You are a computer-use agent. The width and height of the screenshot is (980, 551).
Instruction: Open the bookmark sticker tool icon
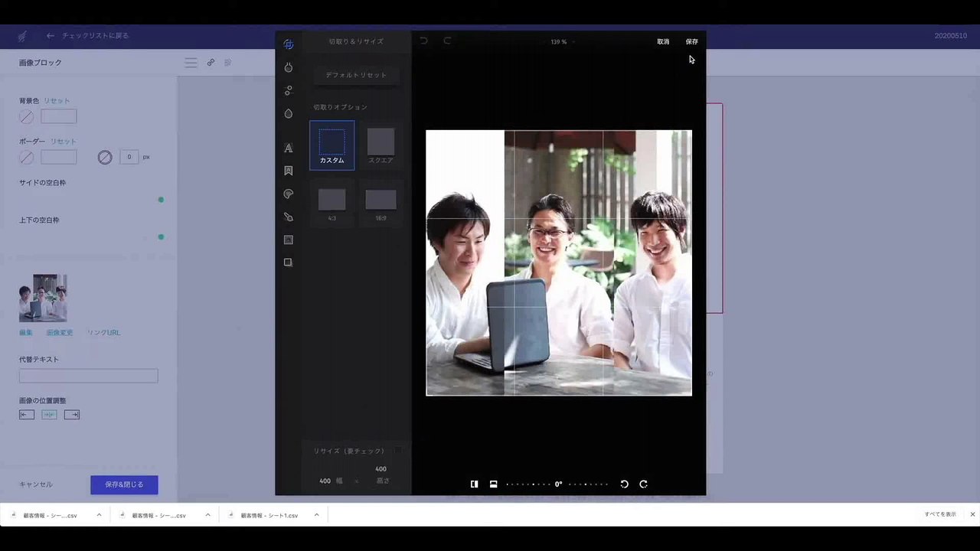pyautogui.click(x=288, y=171)
